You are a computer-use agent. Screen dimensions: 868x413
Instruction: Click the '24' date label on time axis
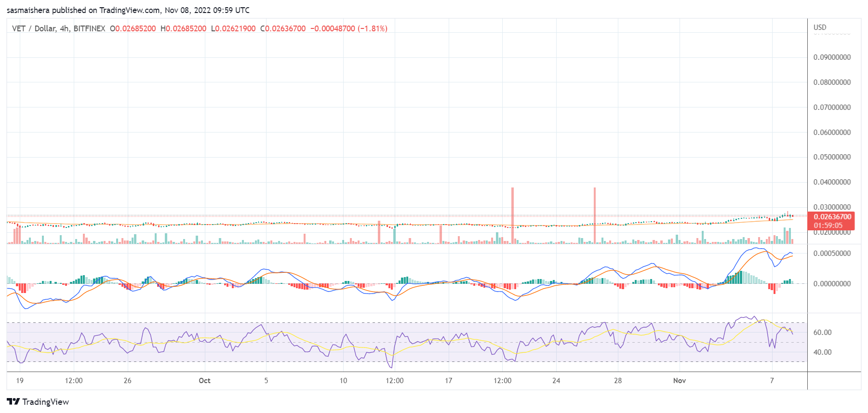556,381
